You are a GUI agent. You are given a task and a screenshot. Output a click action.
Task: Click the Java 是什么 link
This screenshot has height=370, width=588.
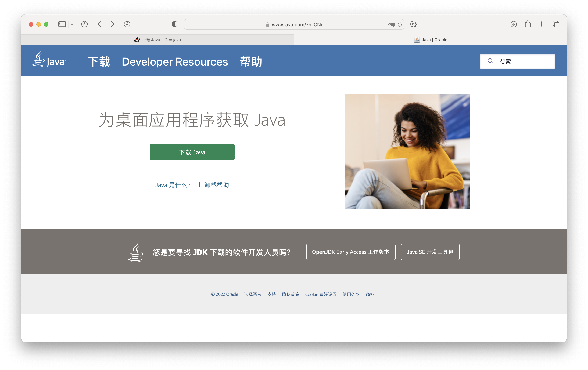tap(172, 185)
